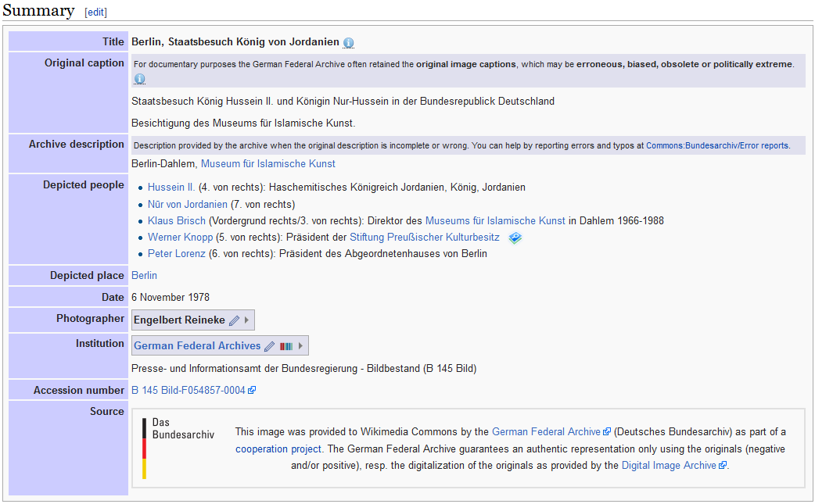The width and height of the screenshot is (815, 504).
Task: Click the Original caption row label
Action: [84, 63]
